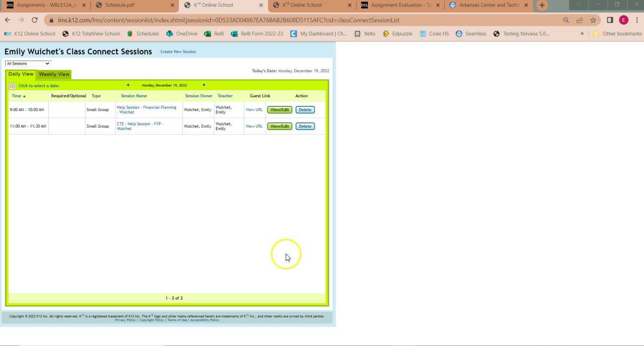View URL for the CTE help session

[254, 126]
